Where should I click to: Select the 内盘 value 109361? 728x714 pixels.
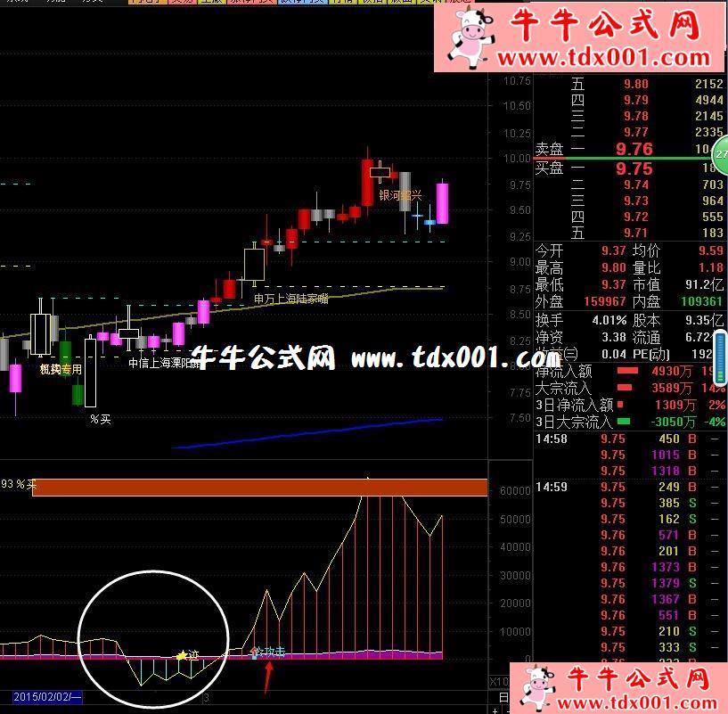coord(702,301)
